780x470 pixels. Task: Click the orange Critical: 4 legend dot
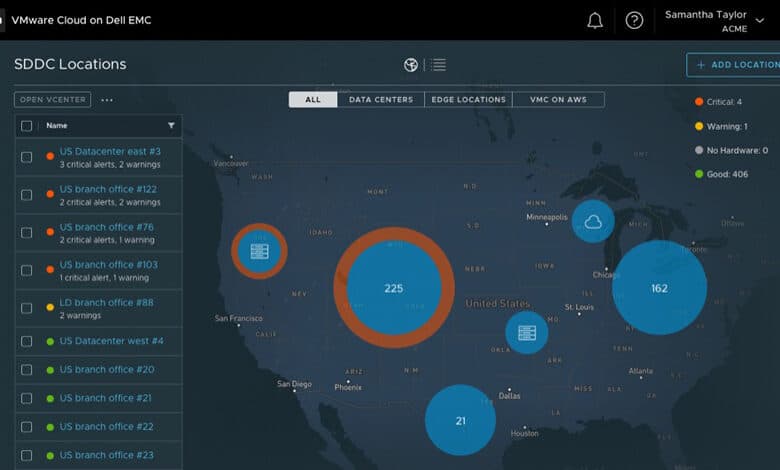pos(699,101)
